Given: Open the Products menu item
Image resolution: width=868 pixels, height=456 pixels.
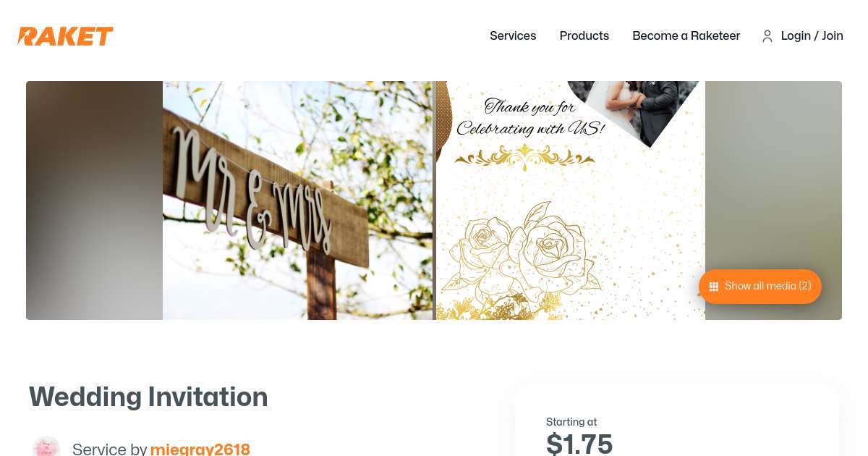Looking at the screenshot, I should [x=584, y=35].
